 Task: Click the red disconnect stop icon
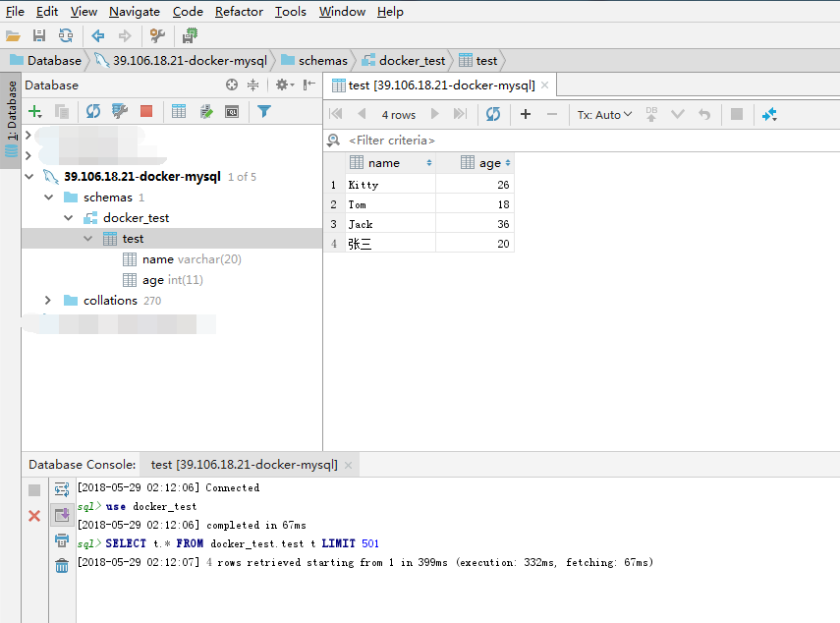coord(146,111)
